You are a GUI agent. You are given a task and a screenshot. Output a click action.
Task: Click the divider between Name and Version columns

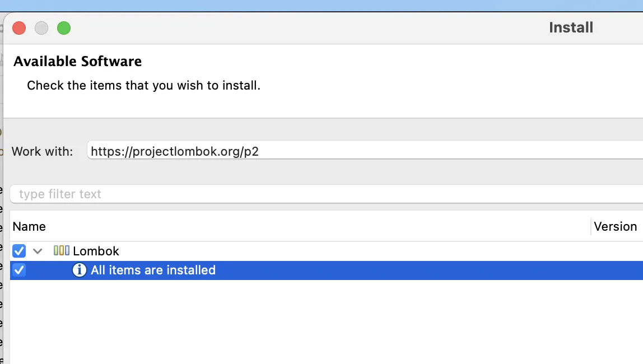coord(591,227)
